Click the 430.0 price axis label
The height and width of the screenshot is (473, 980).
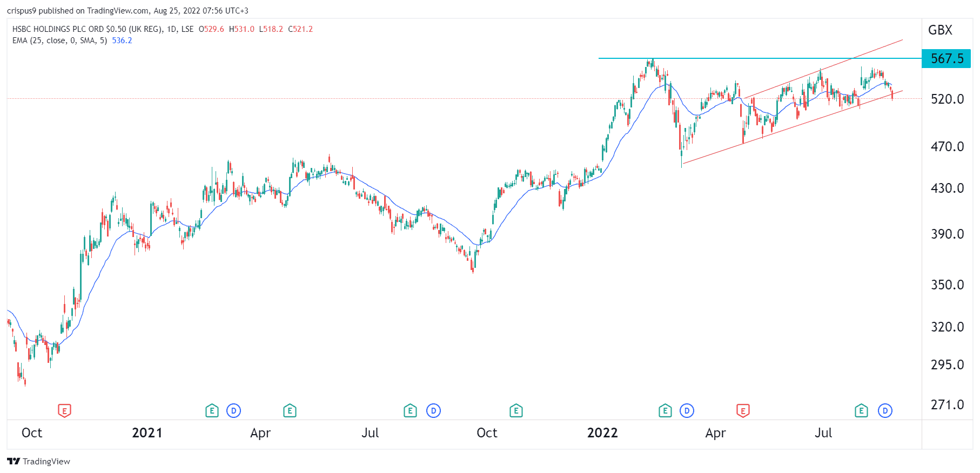click(947, 188)
